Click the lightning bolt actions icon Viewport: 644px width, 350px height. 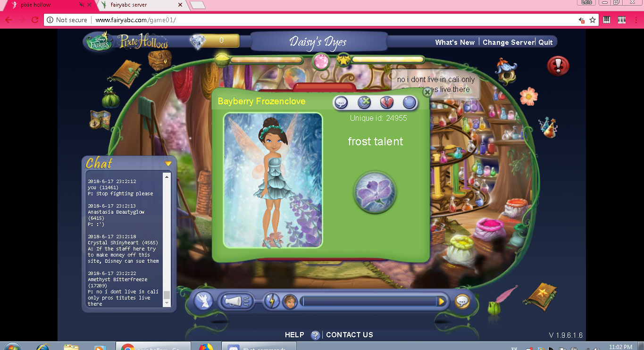point(271,301)
